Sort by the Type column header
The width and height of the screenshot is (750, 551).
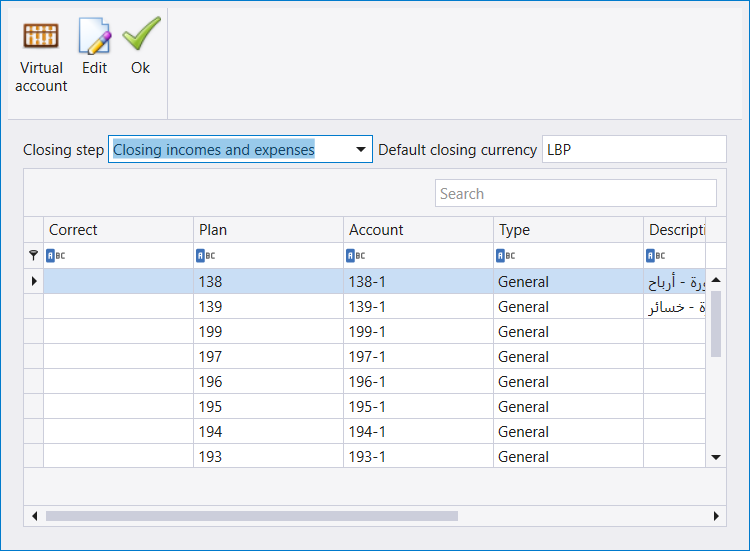(x=568, y=230)
